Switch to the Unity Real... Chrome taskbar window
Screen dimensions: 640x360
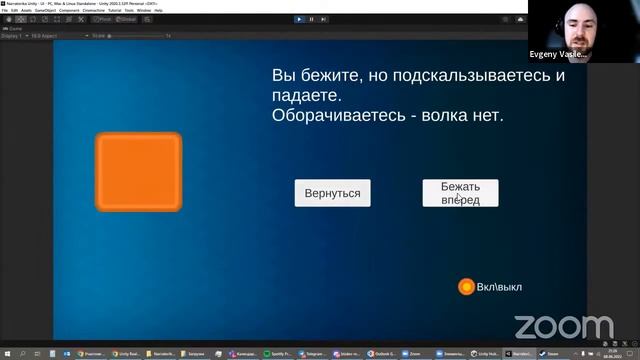point(126,354)
